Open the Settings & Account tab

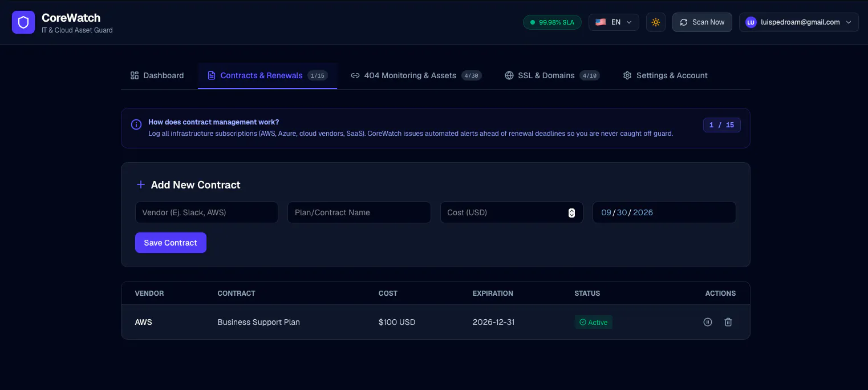(665, 75)
